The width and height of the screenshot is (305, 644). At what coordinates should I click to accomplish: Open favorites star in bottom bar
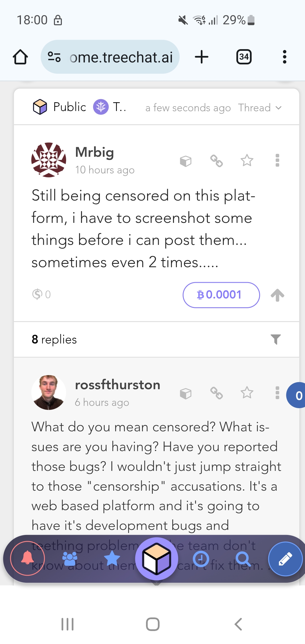[112, 558]
